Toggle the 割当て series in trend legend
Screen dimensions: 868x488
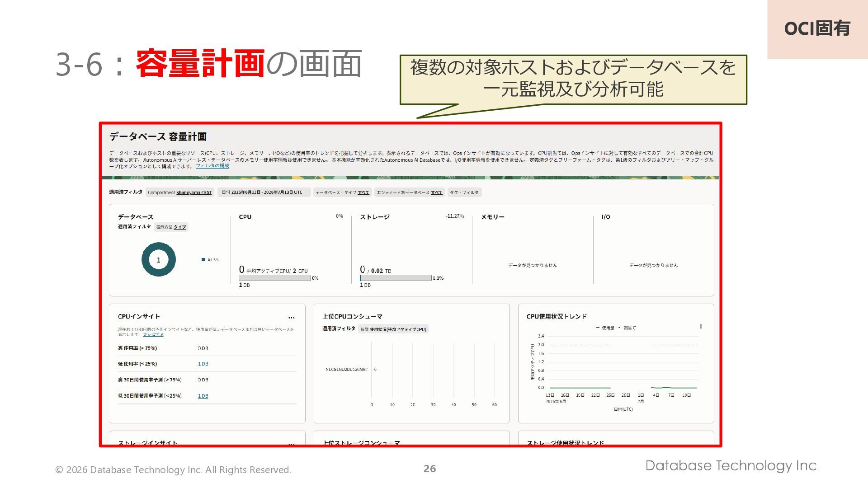tap(627, 328)
